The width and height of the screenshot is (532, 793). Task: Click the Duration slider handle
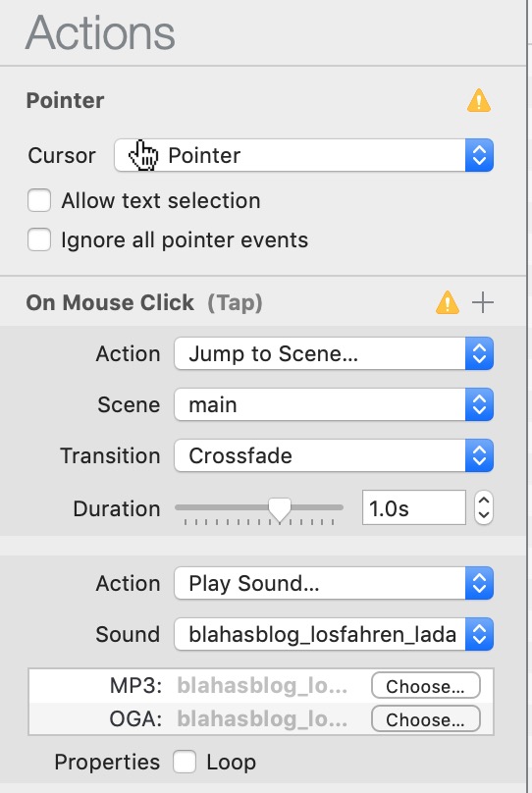coord(279,508)
